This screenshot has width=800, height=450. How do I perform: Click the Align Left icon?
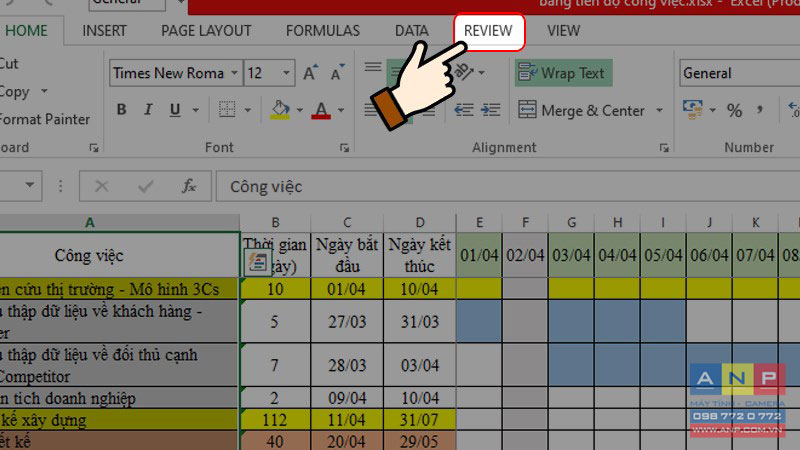click(x=370, y=110)
